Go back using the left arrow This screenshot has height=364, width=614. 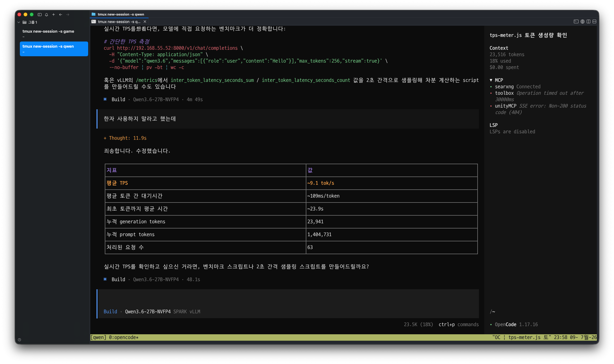tap(61, 14)
